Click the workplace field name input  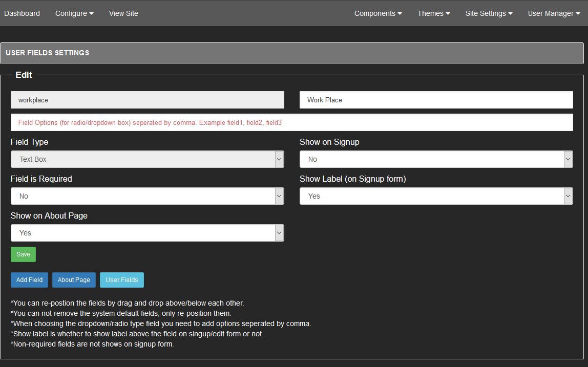[148, 100]
